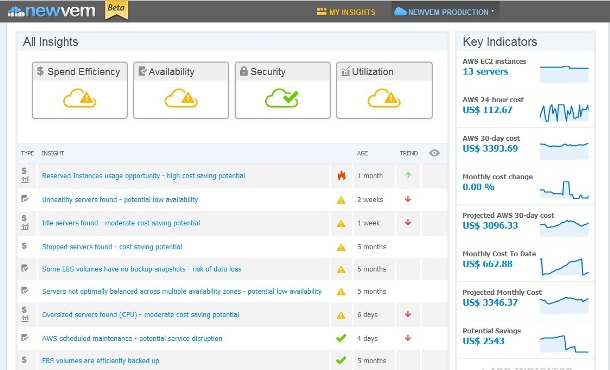Image resolution: width=610 pixels, height=370 pixels.
Task: Click the US$ 2543 potential savings value
Action: click(484, 341)
